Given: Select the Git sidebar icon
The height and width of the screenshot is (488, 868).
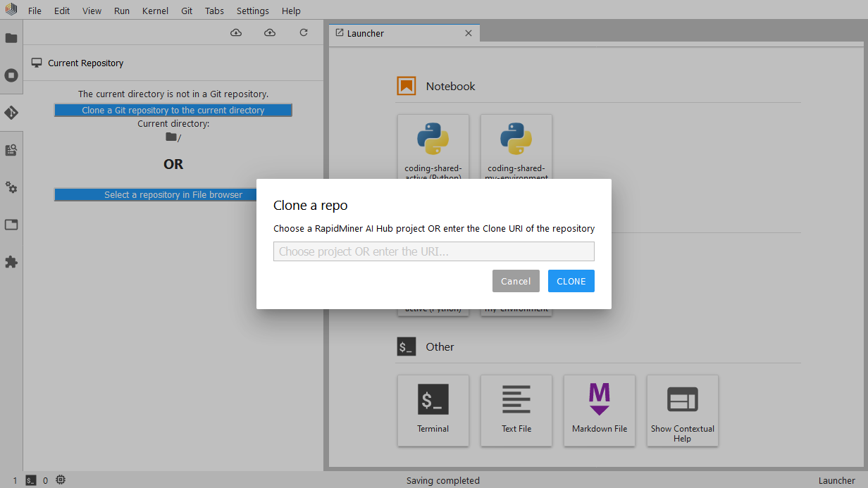Looking at the screenshot, I should coord(11,113).
